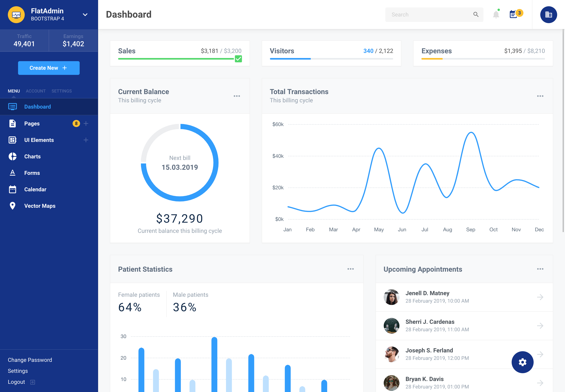The height and width of the screenshot is (392, 565).
Task: Click the $37,290 balance amount
Action: pos(180,219)
